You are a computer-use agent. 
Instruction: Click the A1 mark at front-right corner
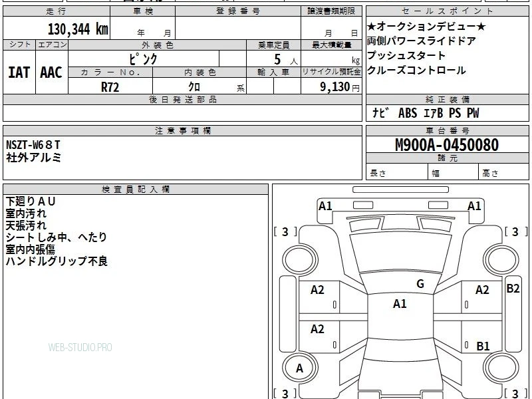coord(474,206)
